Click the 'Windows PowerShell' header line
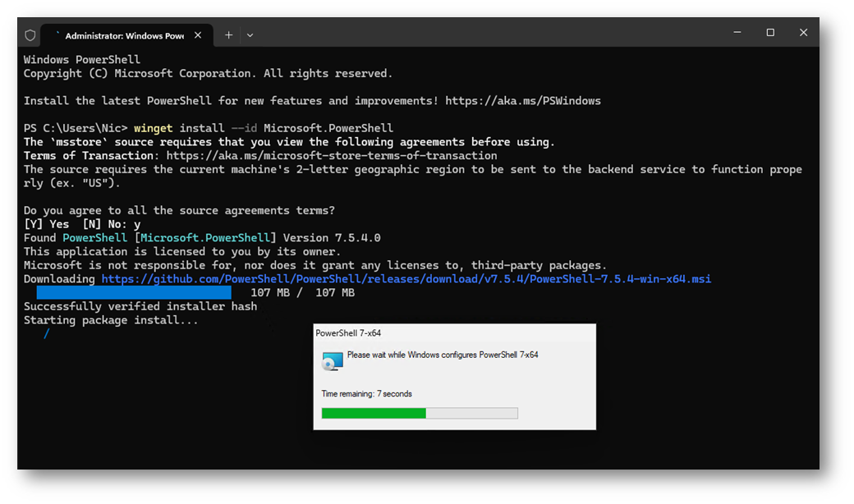 [81, 60]
